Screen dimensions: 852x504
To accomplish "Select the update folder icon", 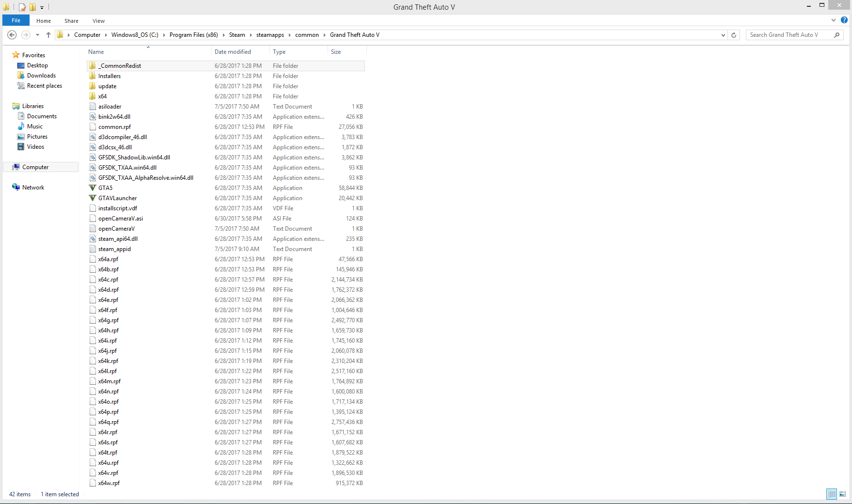I will click(93, 86).
